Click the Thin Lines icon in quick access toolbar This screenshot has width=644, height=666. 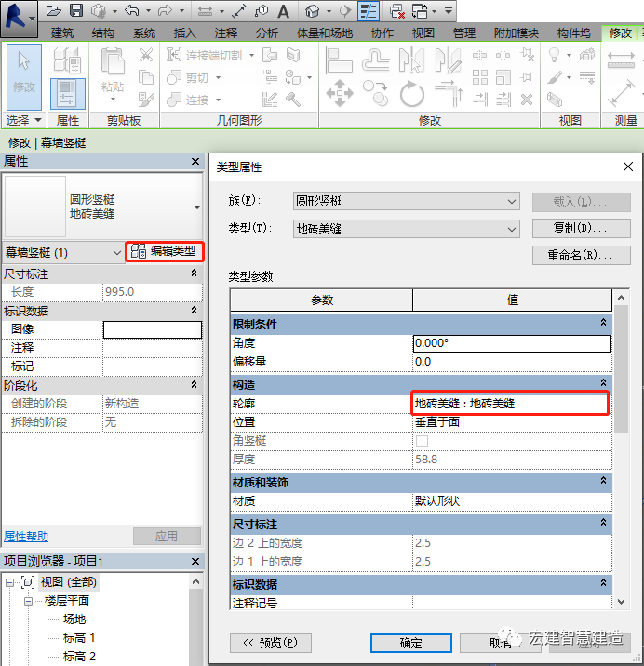(x=369, y=11)
